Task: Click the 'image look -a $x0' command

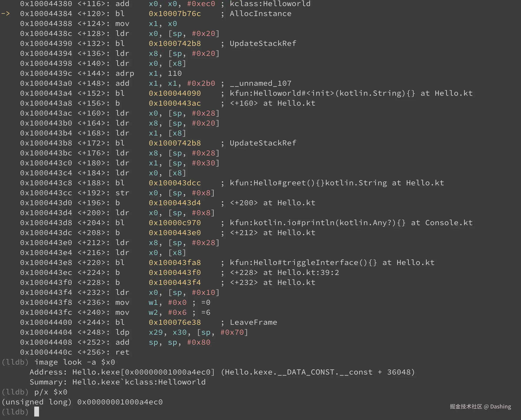Action: (x=75, y=362)
